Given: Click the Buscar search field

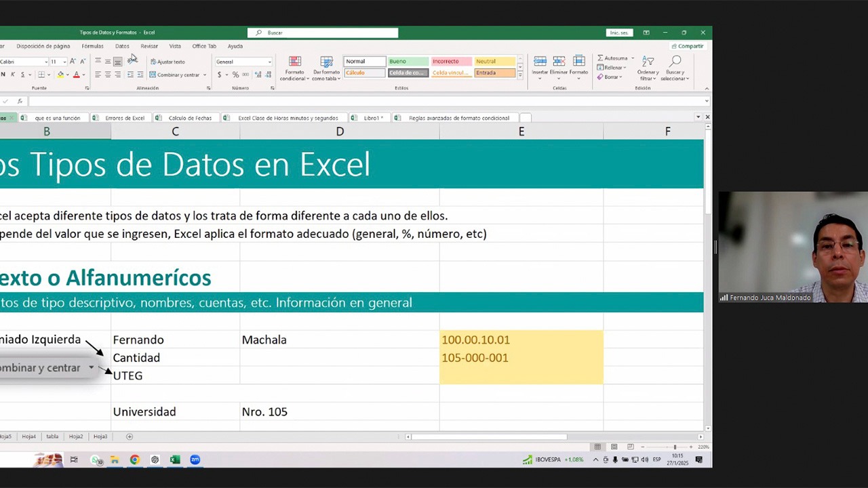Looking at the screenshot, I should click(x=323, y=33).
